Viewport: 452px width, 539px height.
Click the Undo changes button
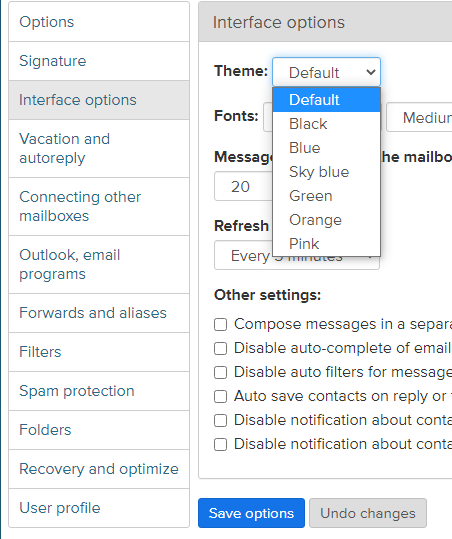pyautogui.click(x=368, y=513)
